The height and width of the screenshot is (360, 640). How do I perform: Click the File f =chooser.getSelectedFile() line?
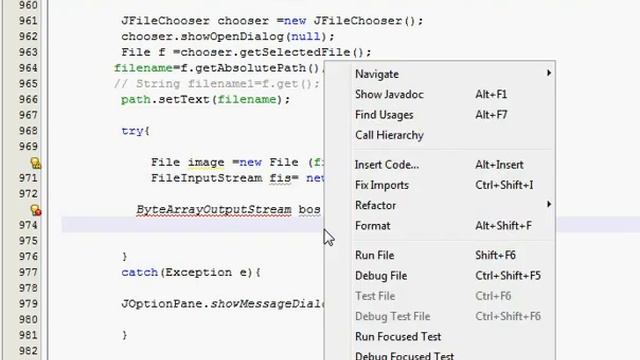pos(246,52)
